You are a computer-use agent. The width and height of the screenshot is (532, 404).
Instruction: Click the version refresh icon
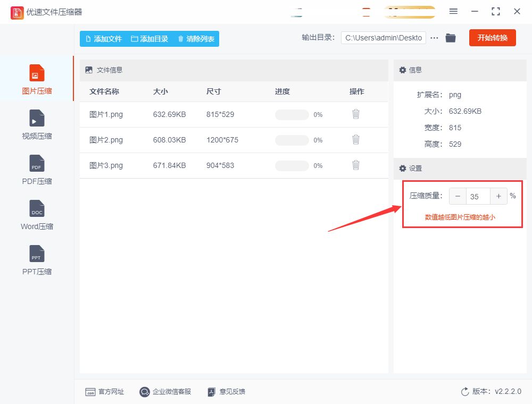pyautogui.click(x=465, y=391)
